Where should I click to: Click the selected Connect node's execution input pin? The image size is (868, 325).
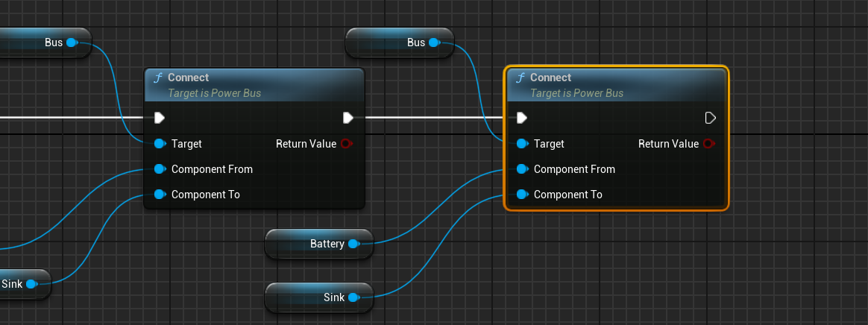[522, 118]
